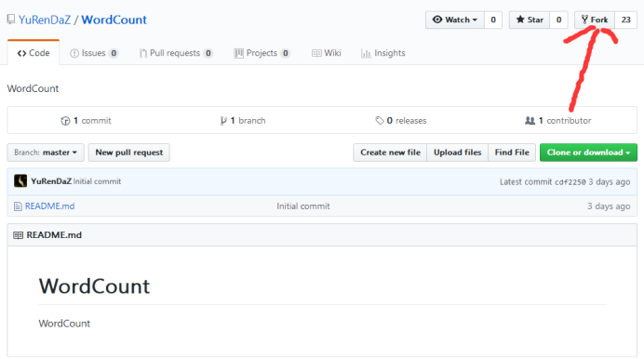Click Upload files button
This screenshot has width=644, height=359.
coord(458,153)
